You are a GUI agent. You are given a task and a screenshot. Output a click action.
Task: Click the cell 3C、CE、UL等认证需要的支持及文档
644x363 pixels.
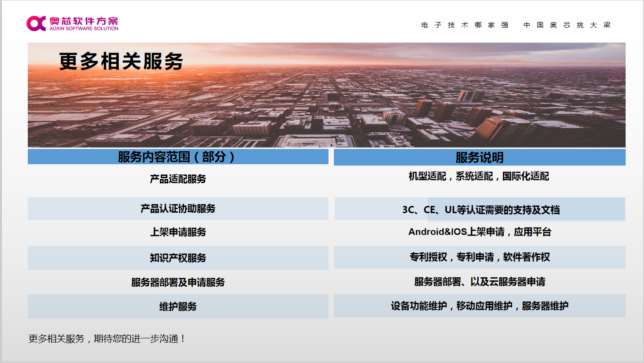(480, 210)
